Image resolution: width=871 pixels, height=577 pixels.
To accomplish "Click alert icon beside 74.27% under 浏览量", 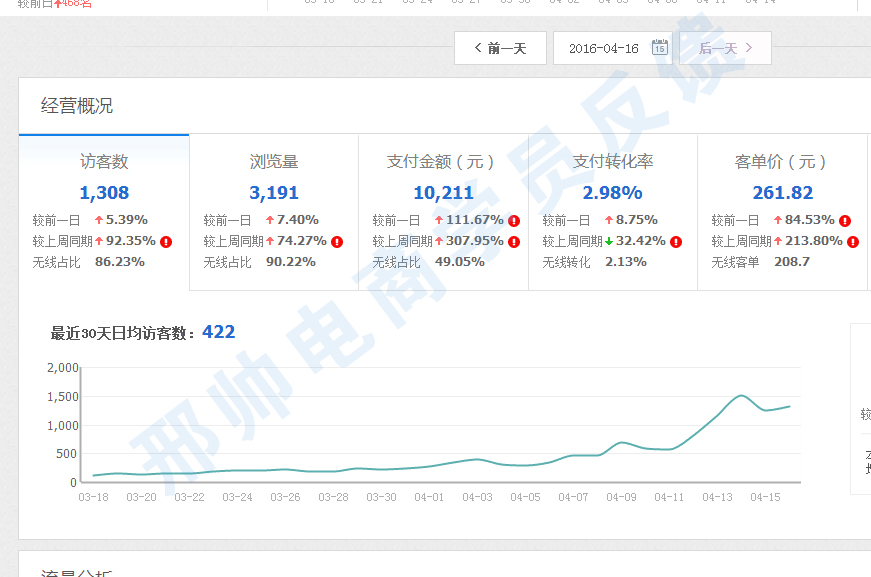I will click(x=337, y=242).
